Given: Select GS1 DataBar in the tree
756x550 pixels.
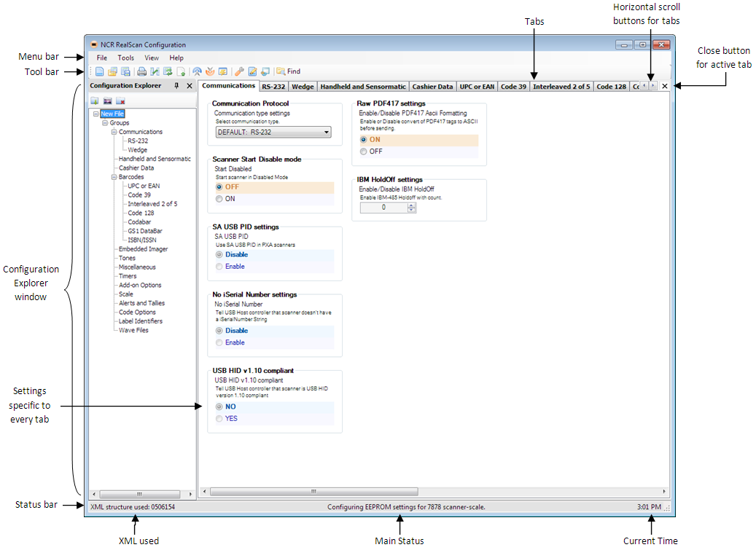Looking at the screenshot, I should [145, 231].
